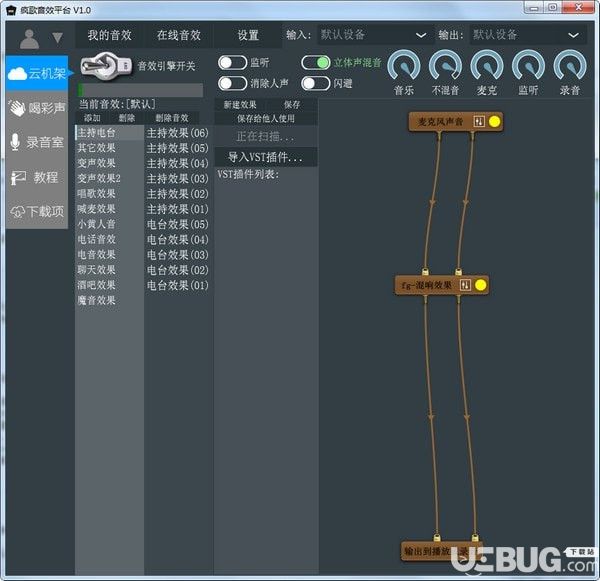Image resolution: width=600 pixels, height=581 pixels.
Task: Adjust the 音乐 volume knob
Action: 404,66
